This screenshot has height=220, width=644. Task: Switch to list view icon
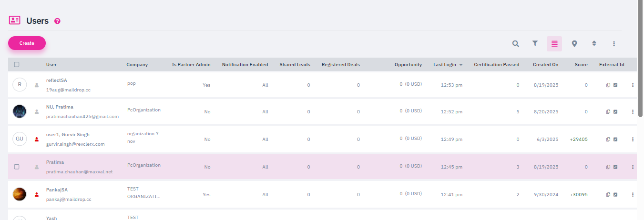click(554, 44)
